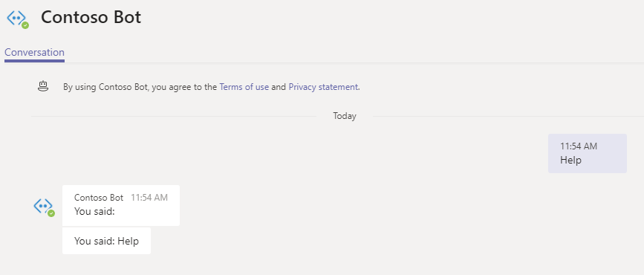Screen dimensions: 644x275
Task: Click the robot icon beside the terms notice
Action: coord(43,86)
